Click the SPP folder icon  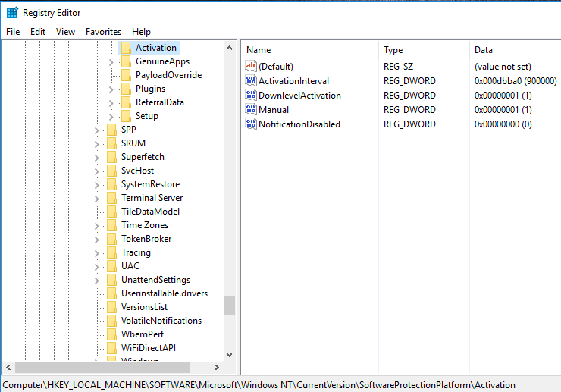(x=111, y=130)
